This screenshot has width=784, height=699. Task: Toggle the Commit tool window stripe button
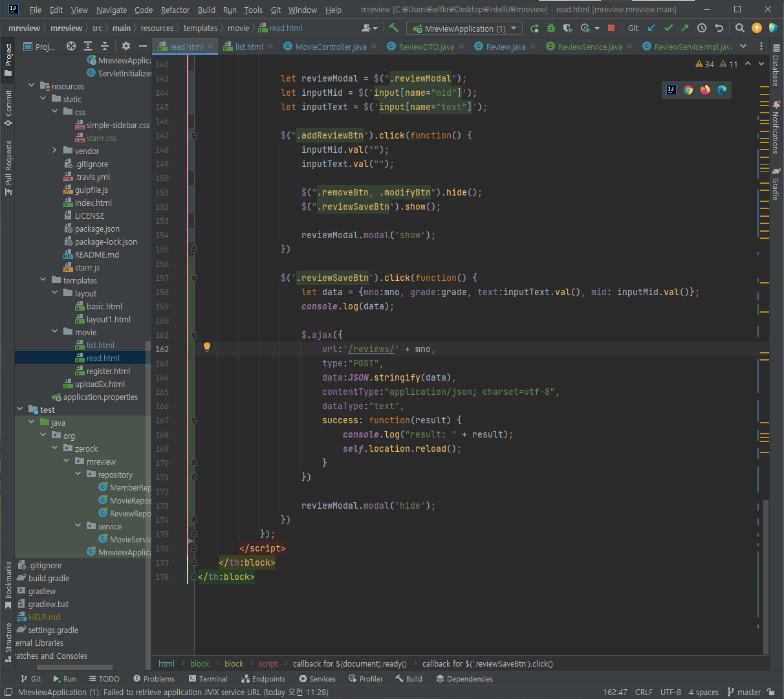coord(8,108)
